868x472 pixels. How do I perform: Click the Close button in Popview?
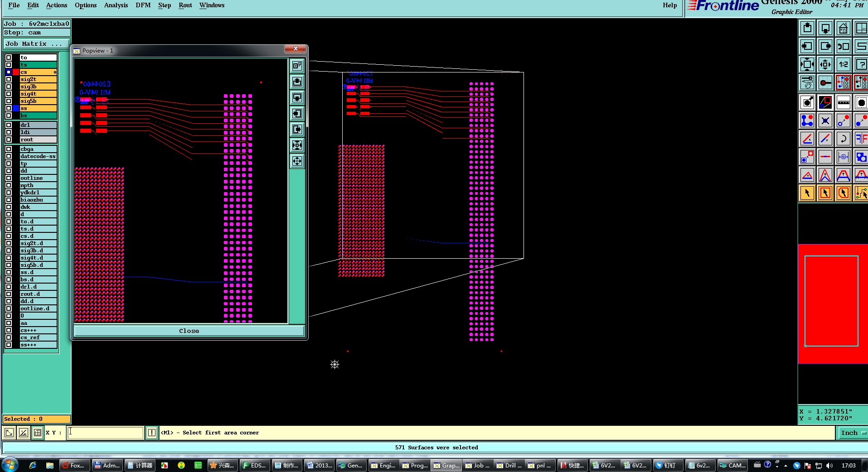coord(189,331)
